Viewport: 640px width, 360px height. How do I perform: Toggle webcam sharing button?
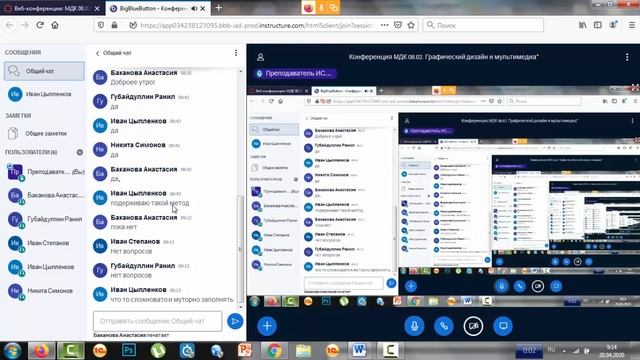point(473,326)
